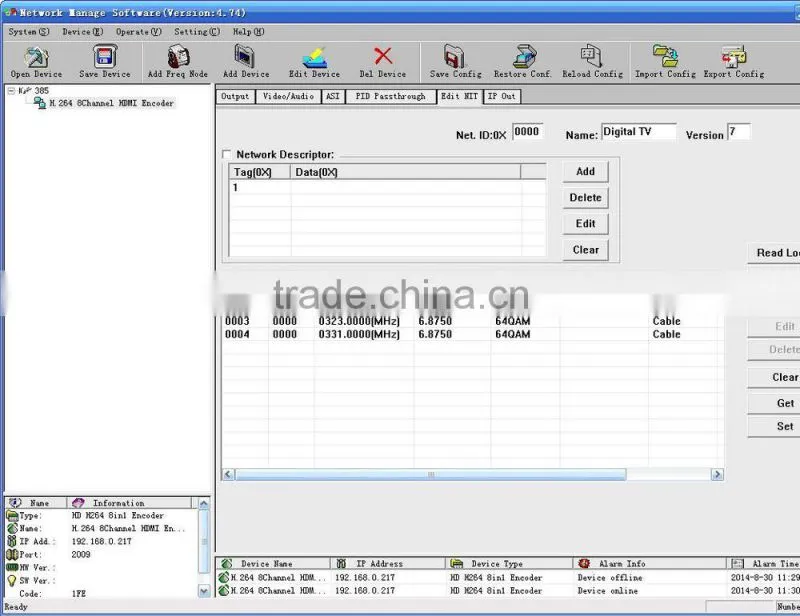Click the Port row icon
This screenshot has width=800, height=616.
(x=12, y=554)
